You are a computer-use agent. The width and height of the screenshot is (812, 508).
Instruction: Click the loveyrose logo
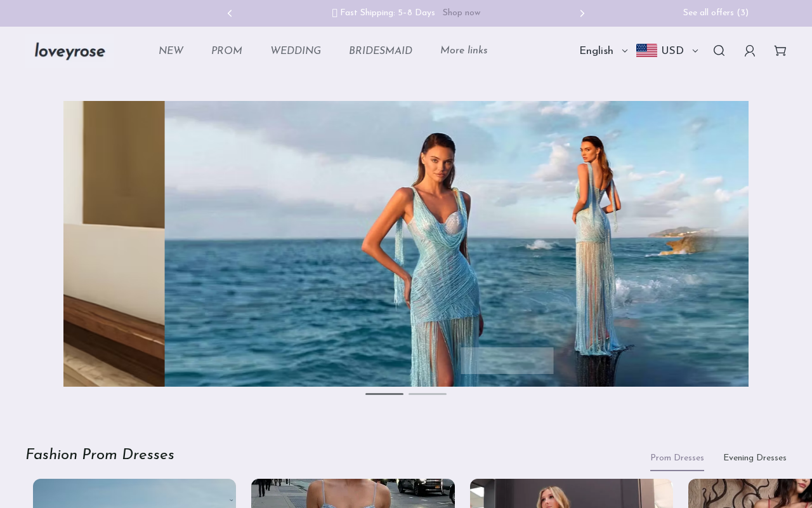(70, 51)
